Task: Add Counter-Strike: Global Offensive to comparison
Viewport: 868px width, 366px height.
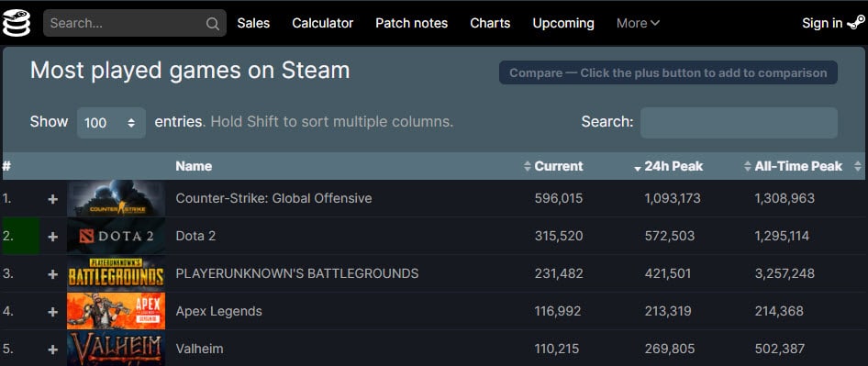Action: click(x=52, y=199)
